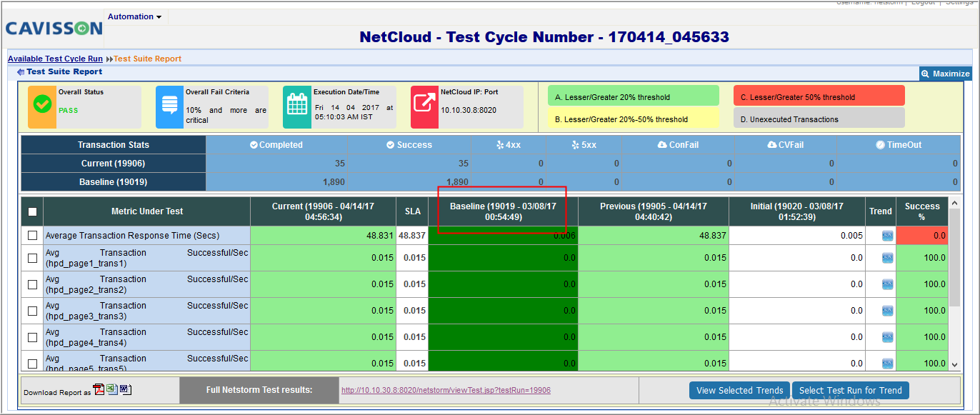
Task: Click the table's vertical scrollbar thumb
Action: click(955, 257)
